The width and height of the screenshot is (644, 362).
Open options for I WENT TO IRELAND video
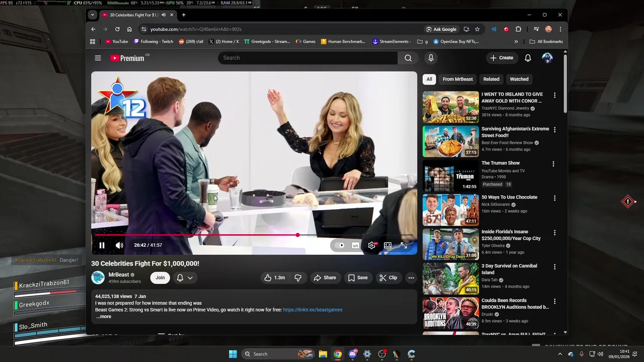click(x=555, y=95)
